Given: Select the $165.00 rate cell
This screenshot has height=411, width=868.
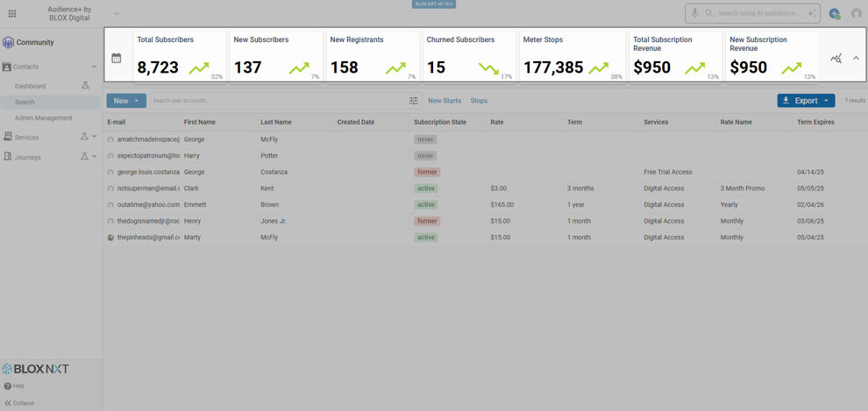Looking at the screenshot, I should pos(502,205).
